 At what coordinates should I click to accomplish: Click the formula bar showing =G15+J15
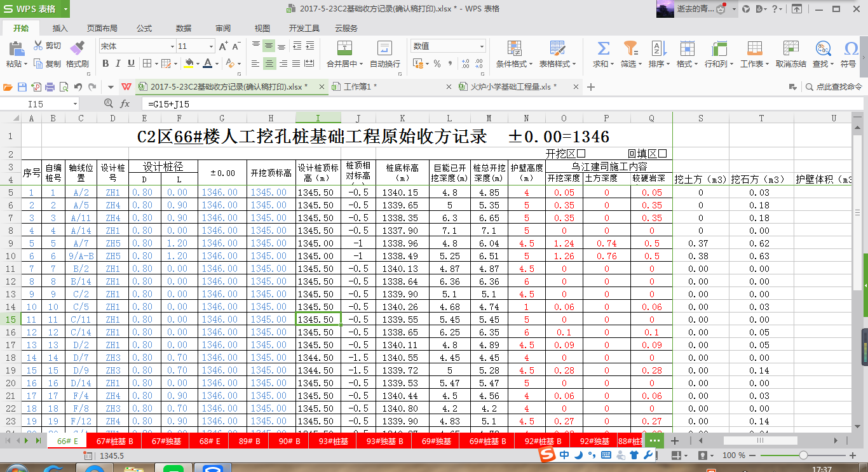coord(502,104)
